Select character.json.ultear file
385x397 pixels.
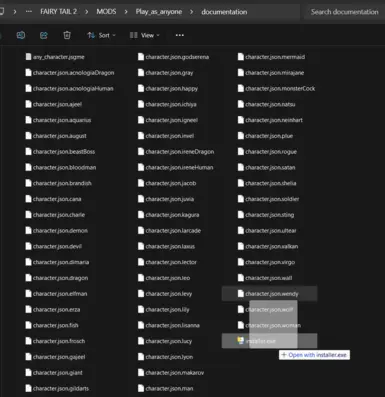tap(267, 230)
